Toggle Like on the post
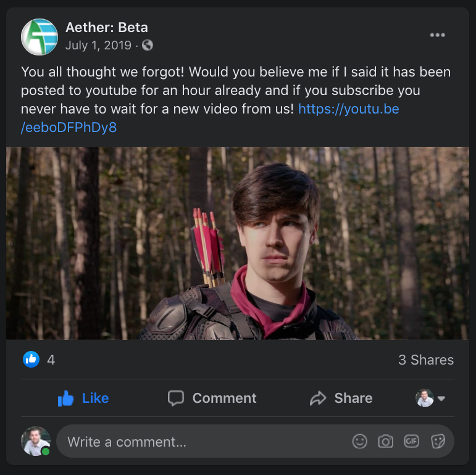This screenshot has height=475, width=476. point(83,399)
